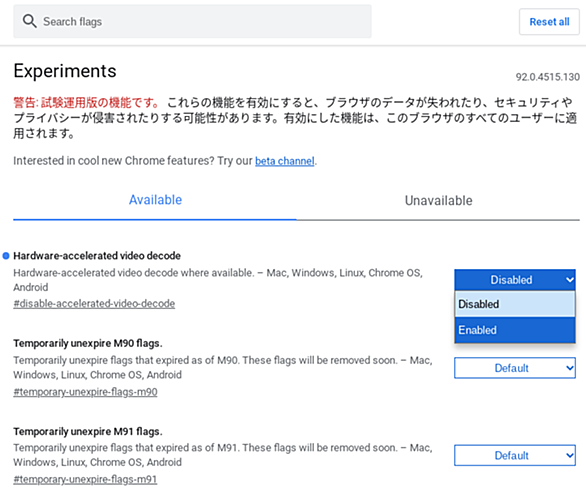The image size is (586, 497).
Task: Click the magnifier search icon
Action: coord(30,21)
